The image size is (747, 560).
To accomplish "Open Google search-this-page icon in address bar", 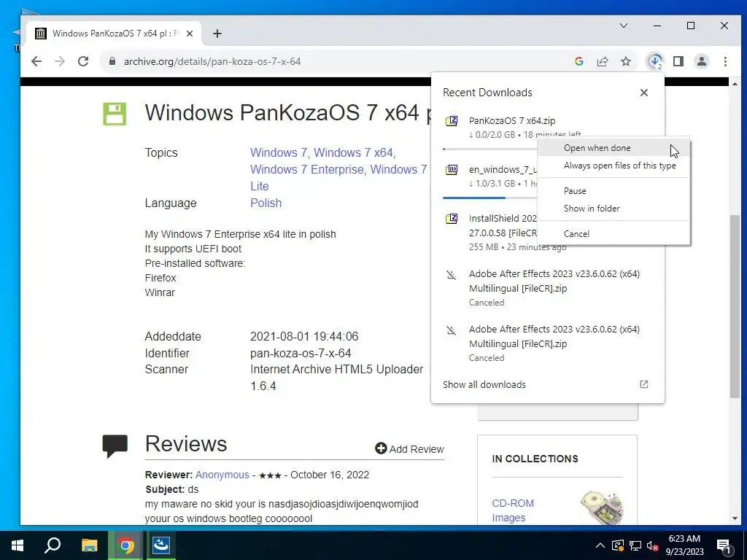I will point(579,61).
